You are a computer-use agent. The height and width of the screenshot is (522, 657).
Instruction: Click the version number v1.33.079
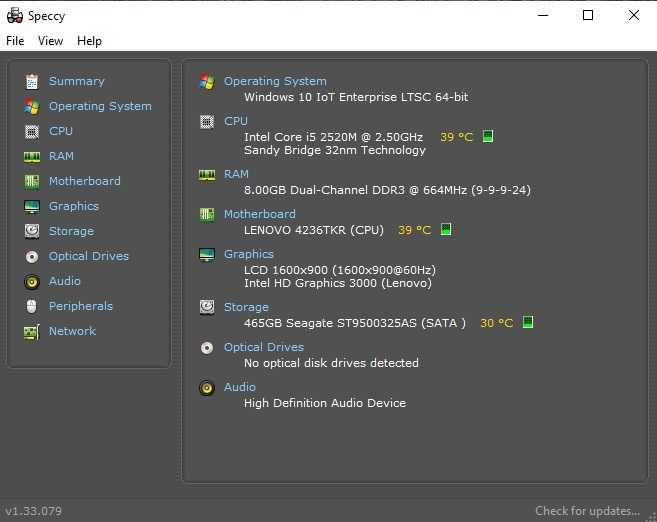pos(34,512)
